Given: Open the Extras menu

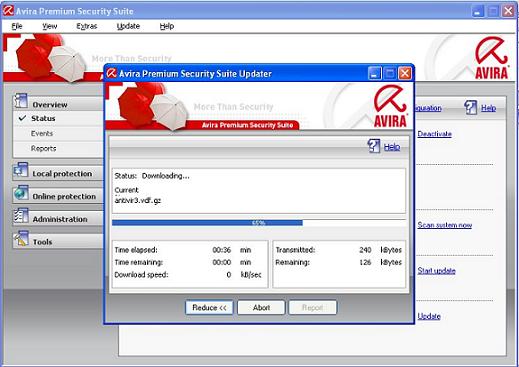Looking at the screenshot, I should [87, 26].
